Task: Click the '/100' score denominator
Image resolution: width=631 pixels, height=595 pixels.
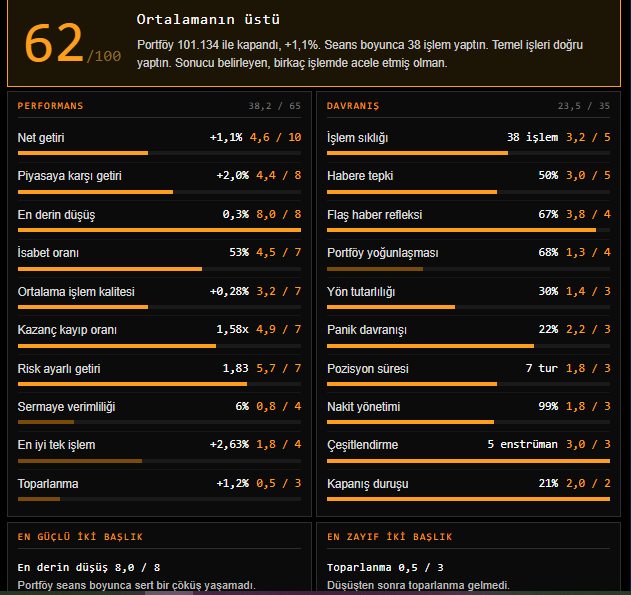Action: (x=104, y=56)
